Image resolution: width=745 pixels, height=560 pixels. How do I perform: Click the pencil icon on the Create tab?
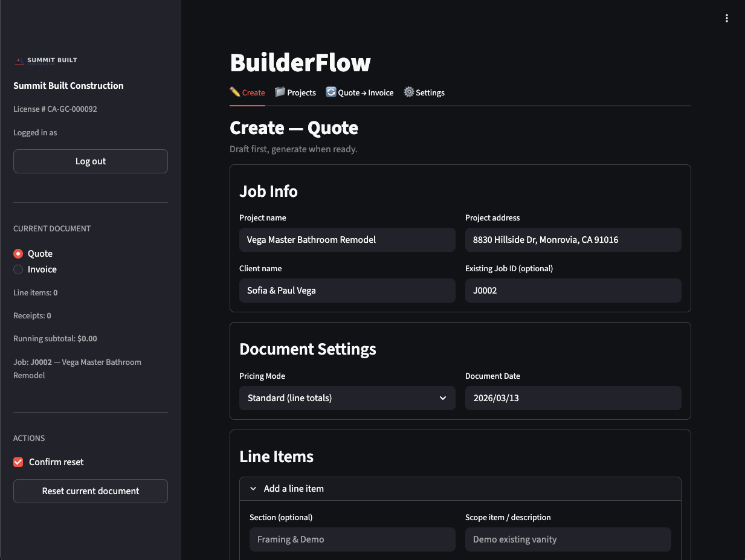[x=236, y=92]
